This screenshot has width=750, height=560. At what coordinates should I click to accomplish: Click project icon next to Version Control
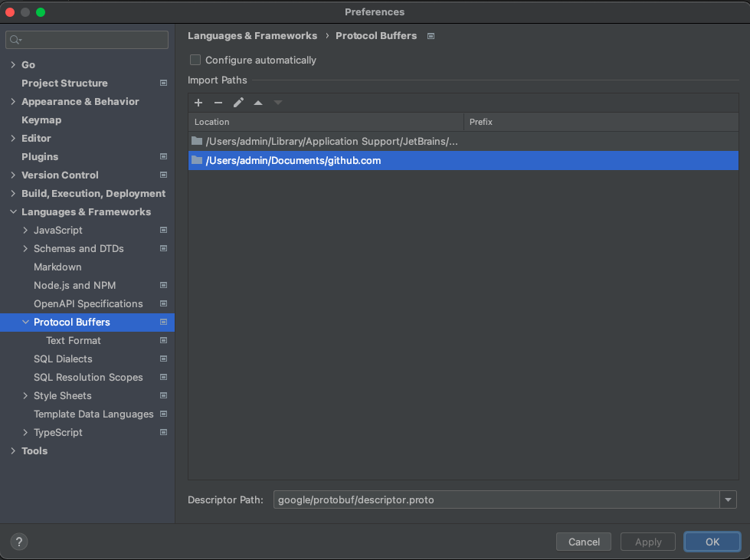pos(163,175)
